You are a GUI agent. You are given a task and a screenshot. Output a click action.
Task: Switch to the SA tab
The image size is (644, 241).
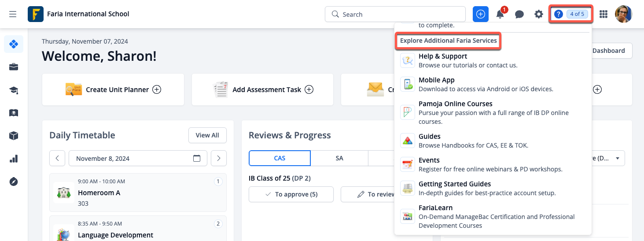point(339,158)
